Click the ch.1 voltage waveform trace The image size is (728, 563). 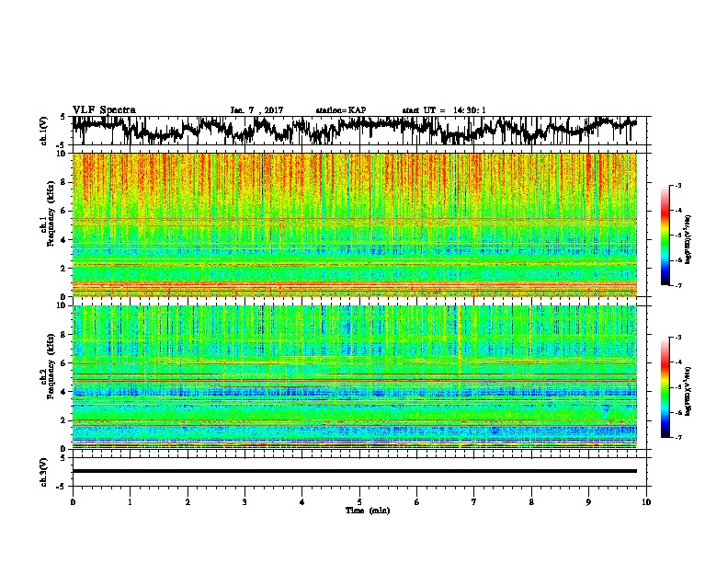point(355,129)
